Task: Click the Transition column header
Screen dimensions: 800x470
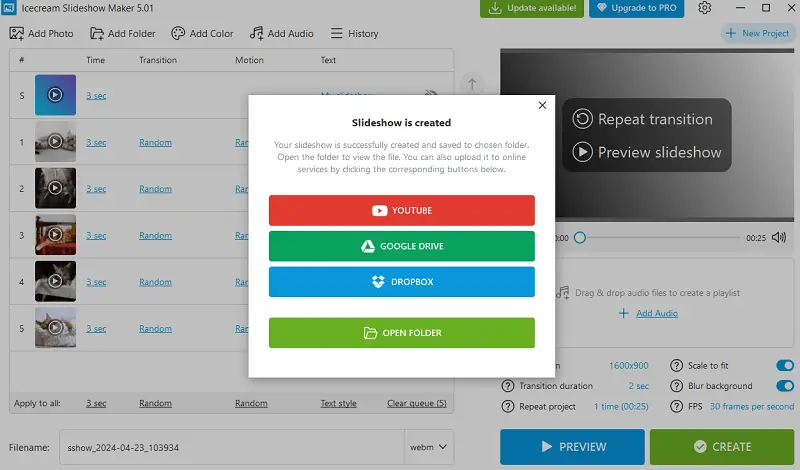Action: pyautogui.click(x=158, y=60)
